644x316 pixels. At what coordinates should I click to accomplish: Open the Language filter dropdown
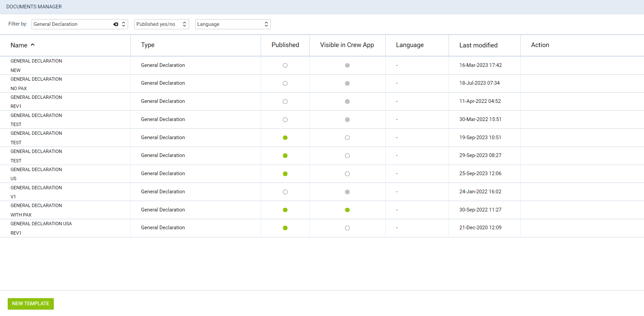pos(233,24)
